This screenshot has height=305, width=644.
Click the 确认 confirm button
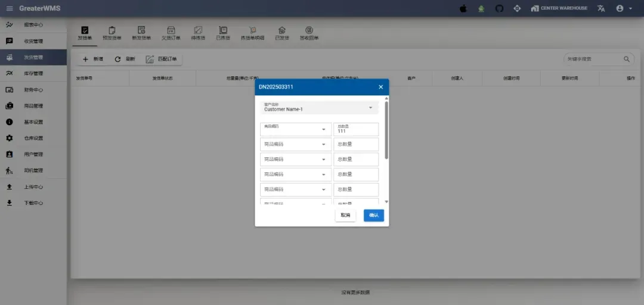click(x=373, y=215)
